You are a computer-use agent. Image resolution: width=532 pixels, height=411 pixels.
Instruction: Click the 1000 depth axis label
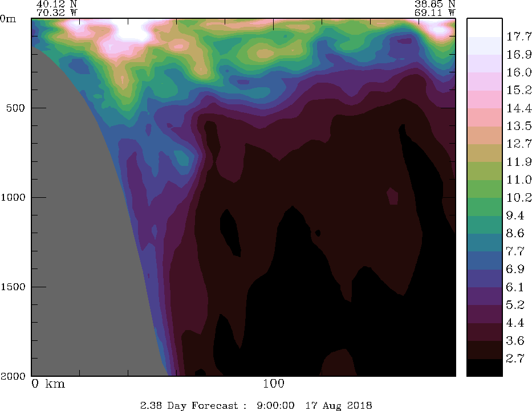[13, 197]
